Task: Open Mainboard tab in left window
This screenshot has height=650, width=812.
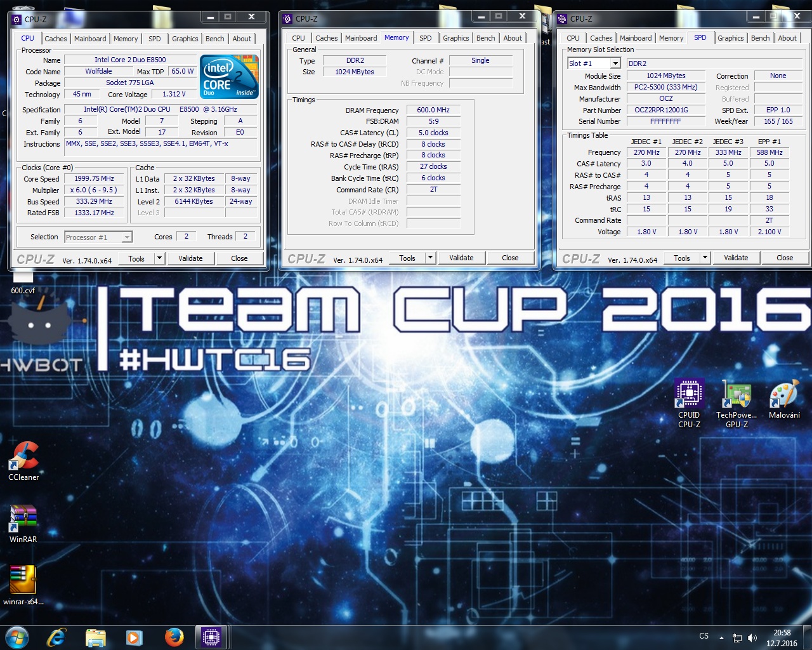Action: pyautogui.click(x=90, y=39)
